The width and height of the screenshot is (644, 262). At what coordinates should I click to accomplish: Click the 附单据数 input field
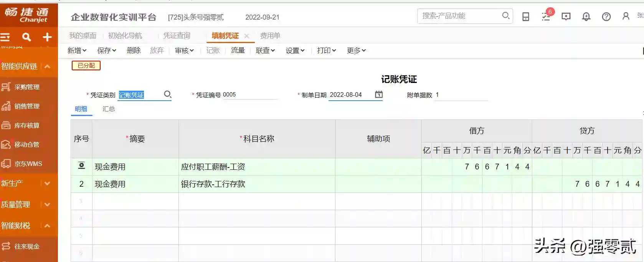tap(461, 95)
